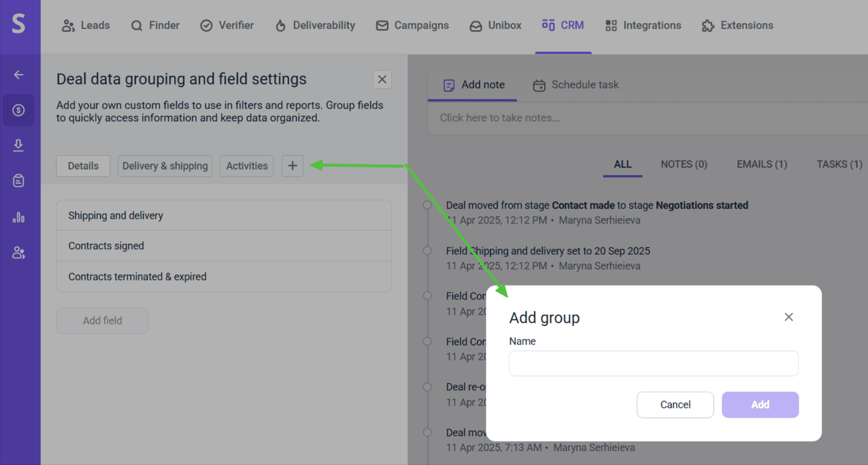Click the download/import sidebar icon

(19, 146)
